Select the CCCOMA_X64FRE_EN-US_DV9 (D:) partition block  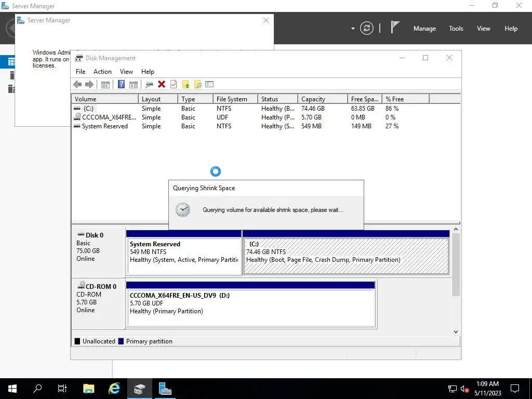(251, 304)
